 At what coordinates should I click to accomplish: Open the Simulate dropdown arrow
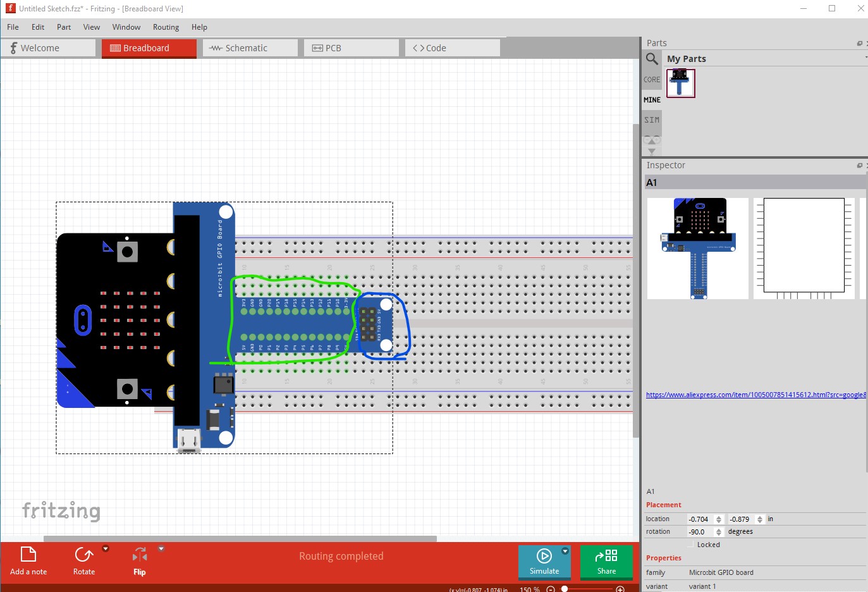[565, 551]
